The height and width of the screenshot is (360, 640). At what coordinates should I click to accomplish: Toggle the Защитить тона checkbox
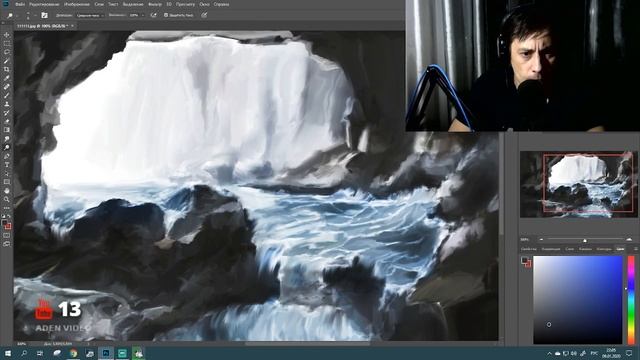(166, 15)
